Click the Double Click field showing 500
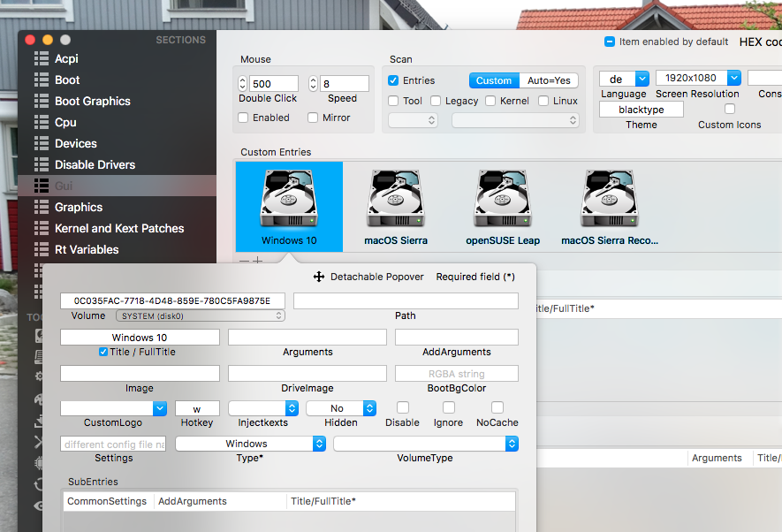Viewport: 782px width, 532px height. 274,83
